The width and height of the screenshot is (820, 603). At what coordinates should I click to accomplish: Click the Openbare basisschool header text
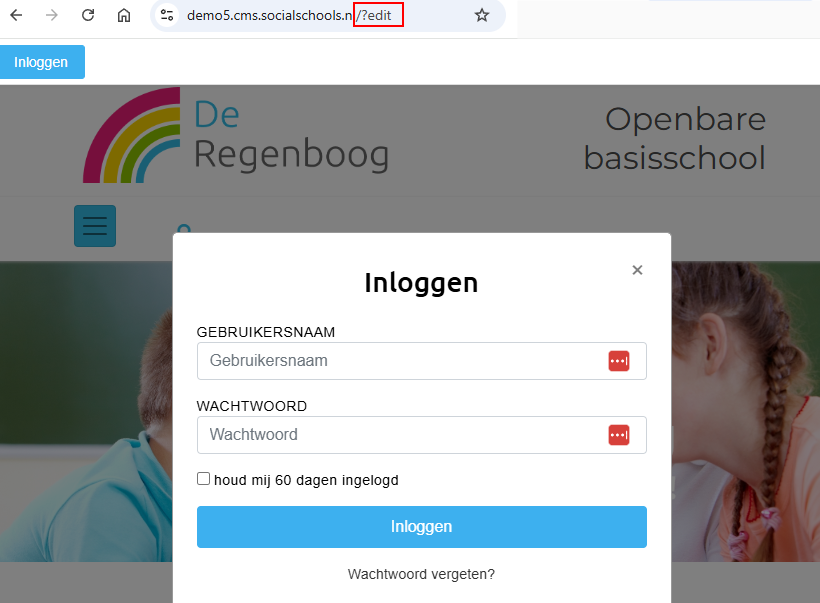[x=675, y=139]
